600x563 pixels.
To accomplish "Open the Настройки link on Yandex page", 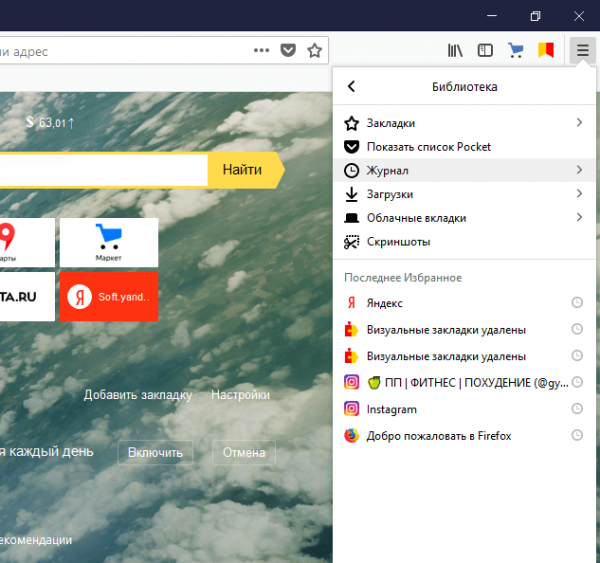I will (240, 395).
